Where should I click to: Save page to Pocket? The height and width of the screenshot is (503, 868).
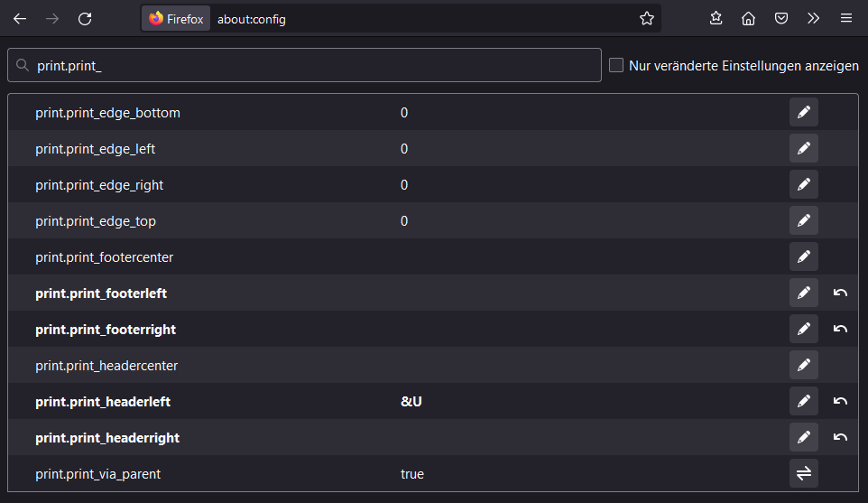coord(780,18)
